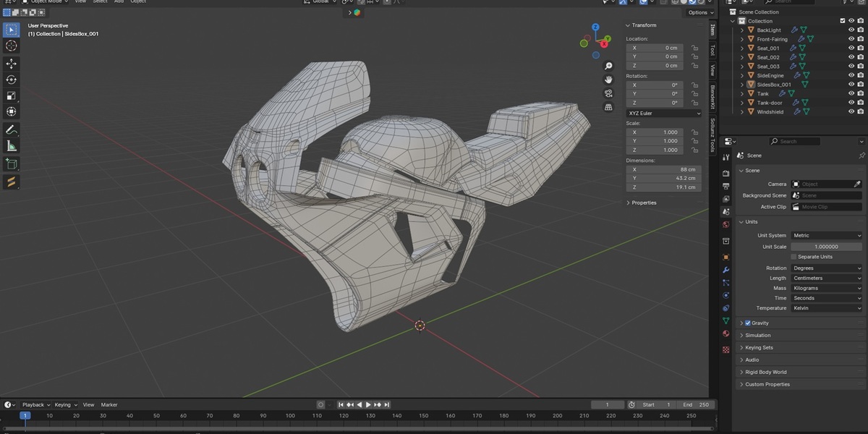868x434 pixels.
Task: Click the Z axis on navigation gizmo
Action: click(x=595, y=27)
